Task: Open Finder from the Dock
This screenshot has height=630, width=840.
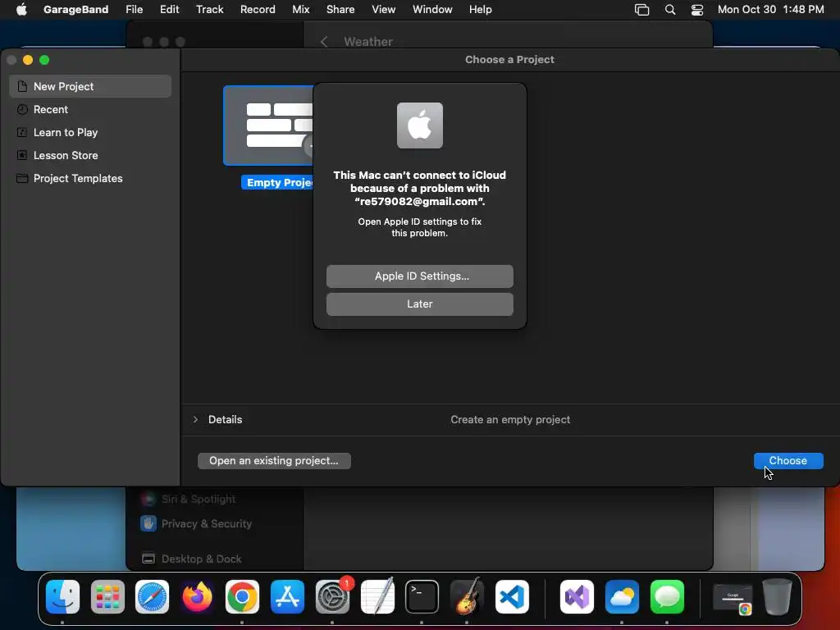Action: tap(62, 596)
